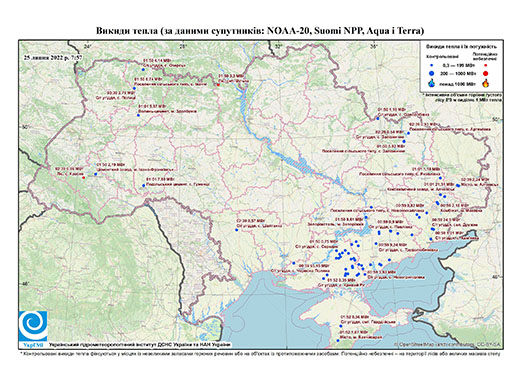Click the blue marker labeled 01:01 5,57 MW
The image size is (520, 368).
138,115
